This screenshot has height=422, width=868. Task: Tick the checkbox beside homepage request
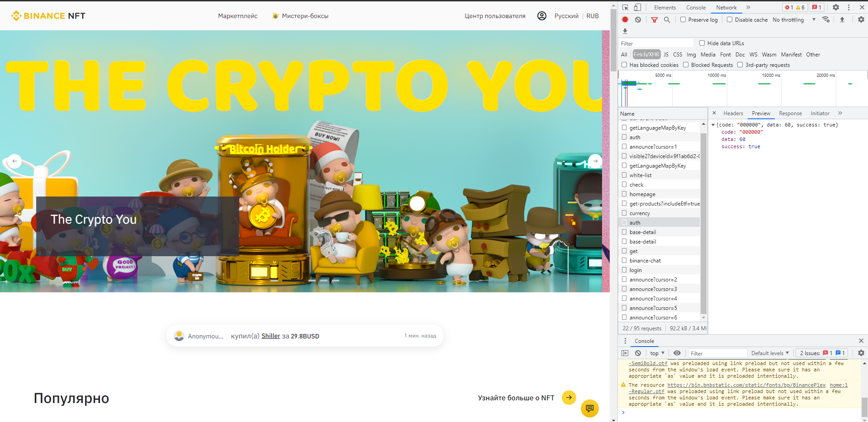point(624,194)
